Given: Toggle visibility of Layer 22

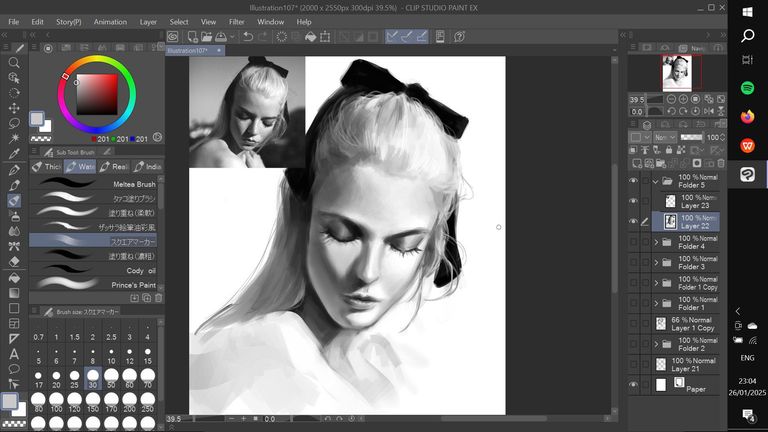Looking at the screenshot, I should [x=633, y=221].
